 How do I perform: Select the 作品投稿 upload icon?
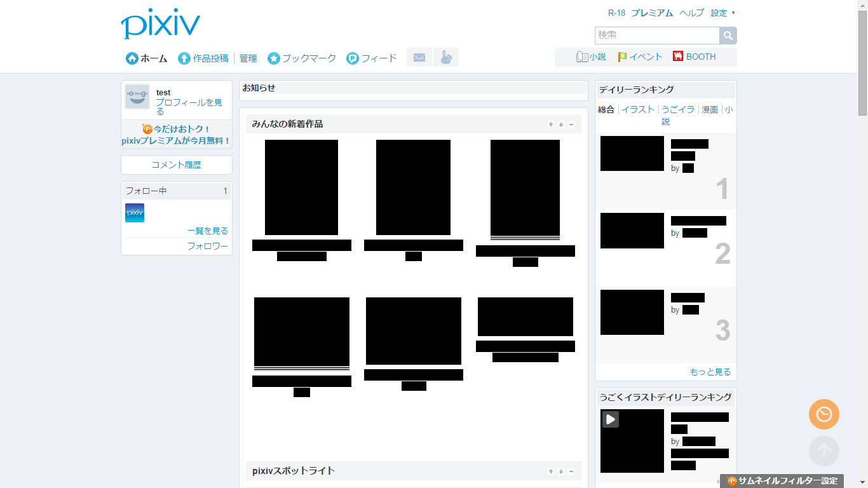pos(183,58)
